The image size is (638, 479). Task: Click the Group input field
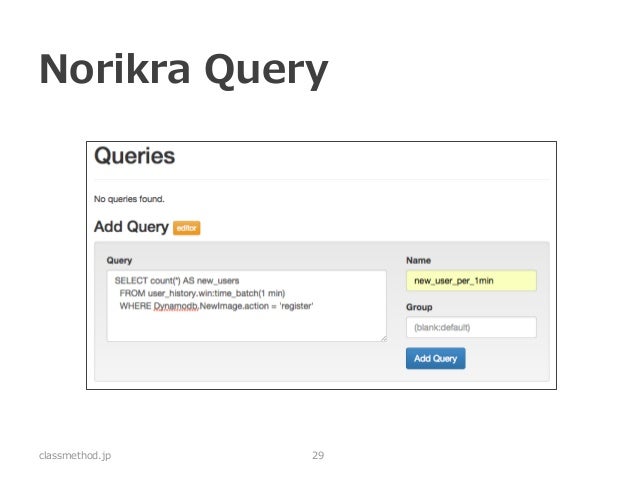click(471, 327)
